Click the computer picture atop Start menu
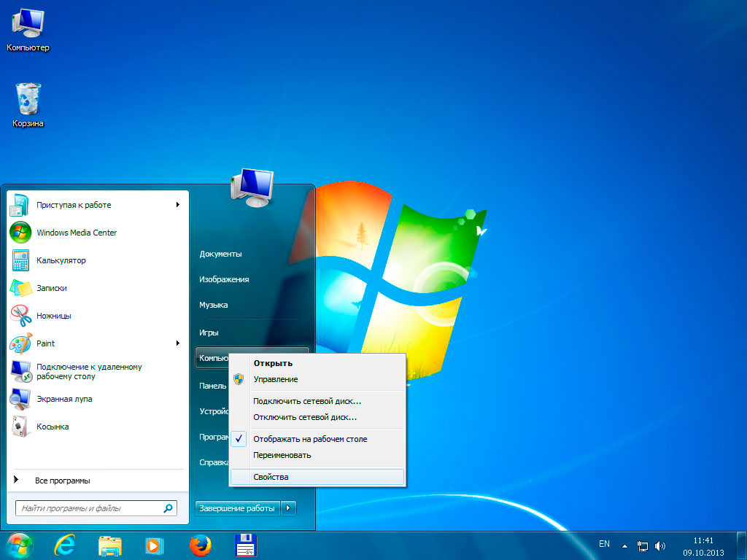The width and height of the screenshot is (747, 560). click(252, 187)
